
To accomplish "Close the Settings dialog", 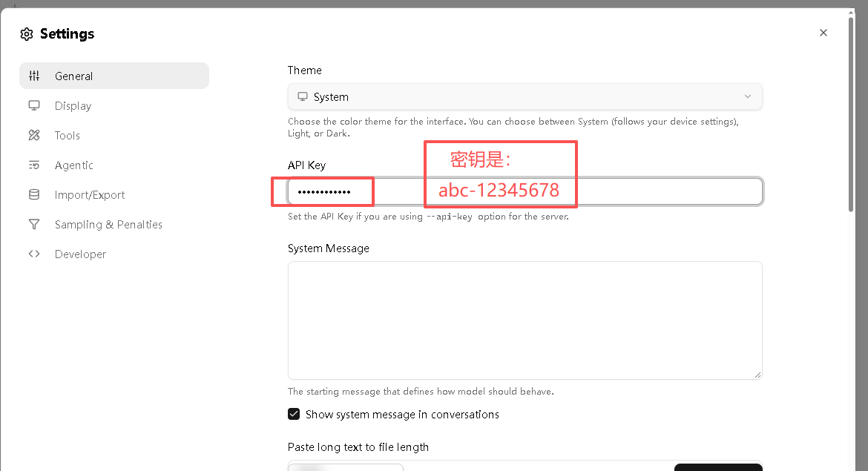I will click(x=823, y=33).
